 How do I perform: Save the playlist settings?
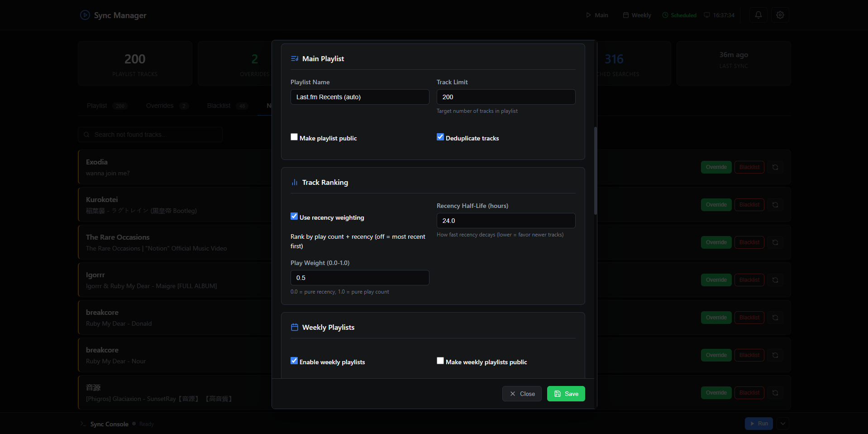coord(566,393)
